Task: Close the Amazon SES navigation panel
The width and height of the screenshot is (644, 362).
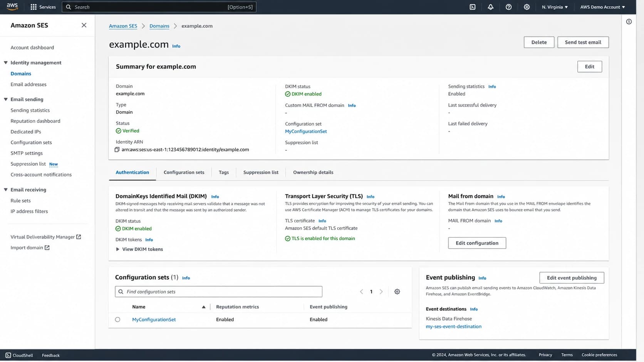Action: tap(84, 25)
